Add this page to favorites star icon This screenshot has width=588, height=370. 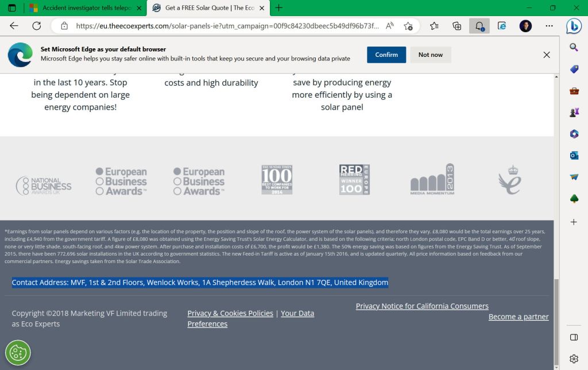coord(408,26)
